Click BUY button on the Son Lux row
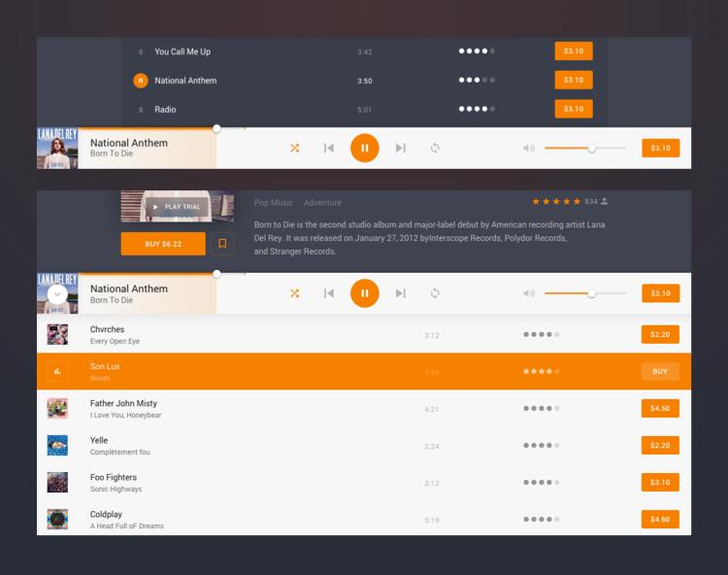This screenshot has width=728, height=575. click(660, 371)
